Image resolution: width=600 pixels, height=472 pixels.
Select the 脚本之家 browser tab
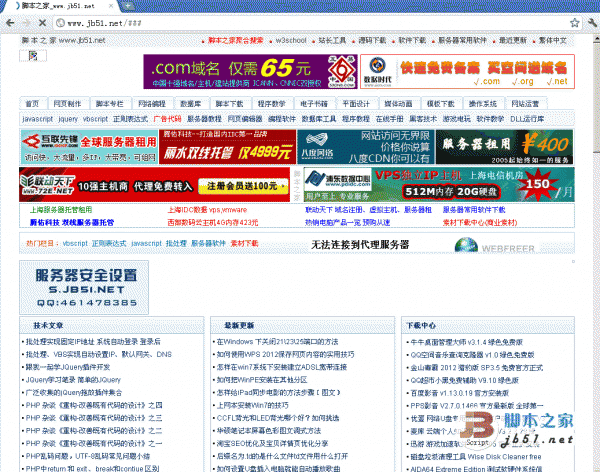[x=61, y=6]
